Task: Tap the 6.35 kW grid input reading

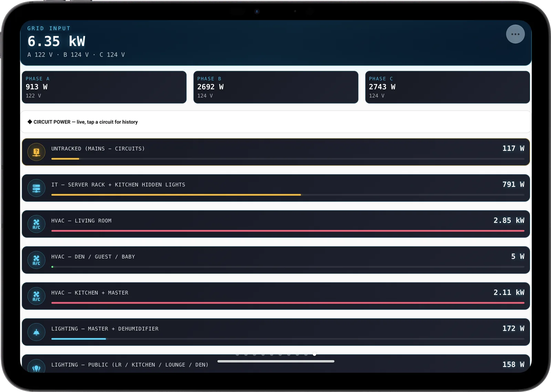Action: point(56,41)
